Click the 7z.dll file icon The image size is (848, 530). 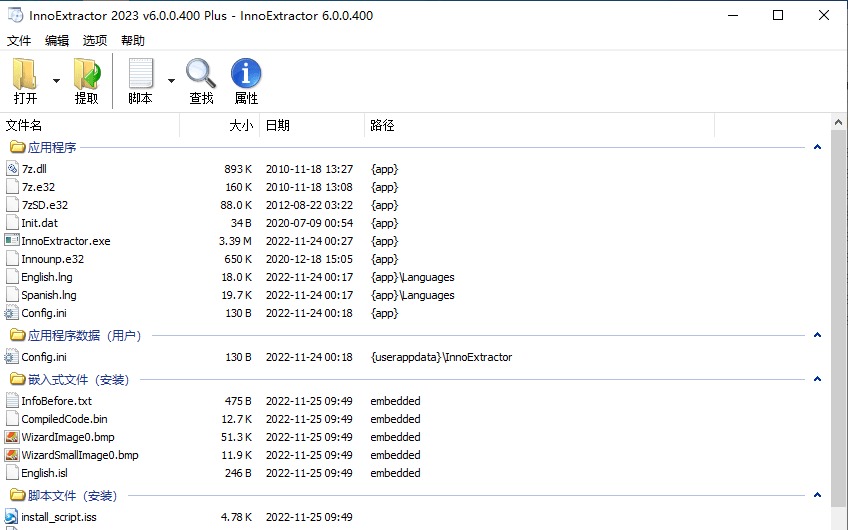(12, 169)
